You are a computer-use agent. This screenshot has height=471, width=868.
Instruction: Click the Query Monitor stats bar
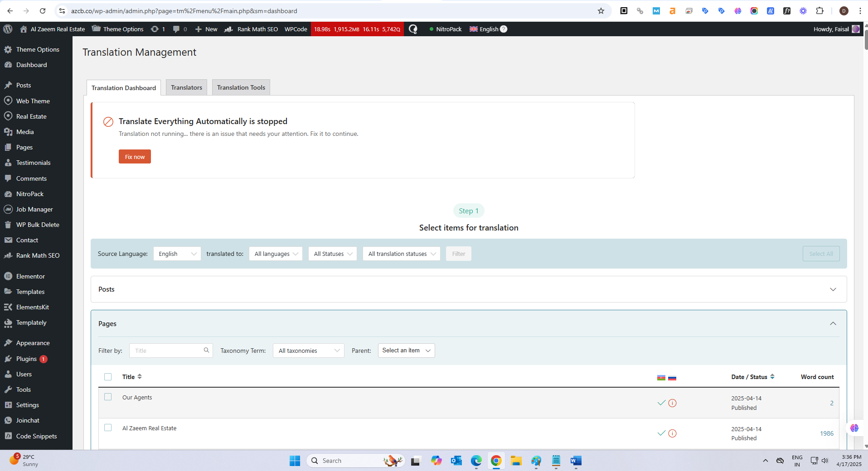click(x=357, y=29)
